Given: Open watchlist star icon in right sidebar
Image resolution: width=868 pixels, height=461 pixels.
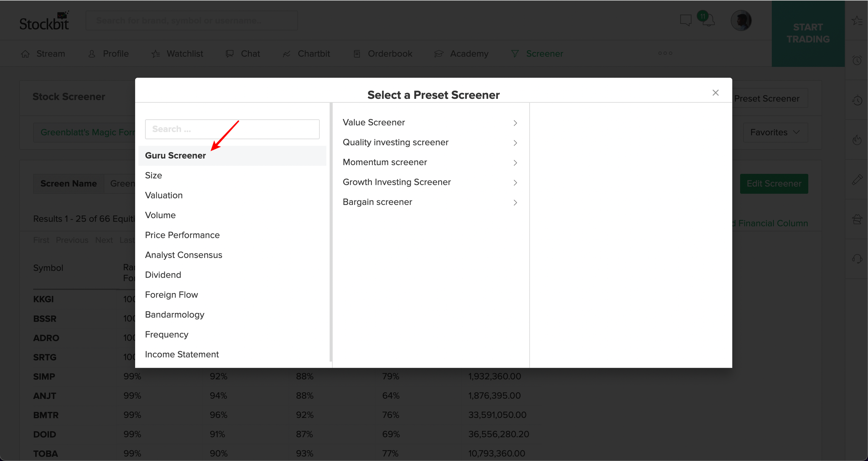Looking at the screenshot, I should pyautogui.click(x=857, y=20).
